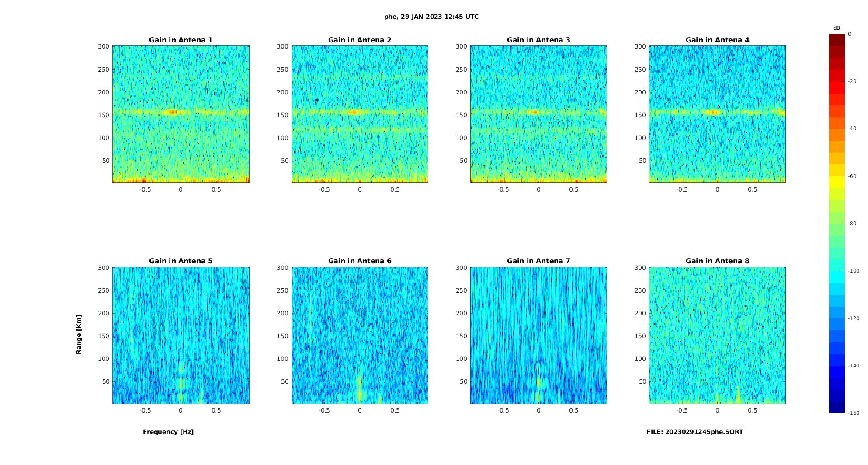Select the Gain in Antena 6 spectrogram
Viewport: 868px width, 465px height.
click(360, 335)
